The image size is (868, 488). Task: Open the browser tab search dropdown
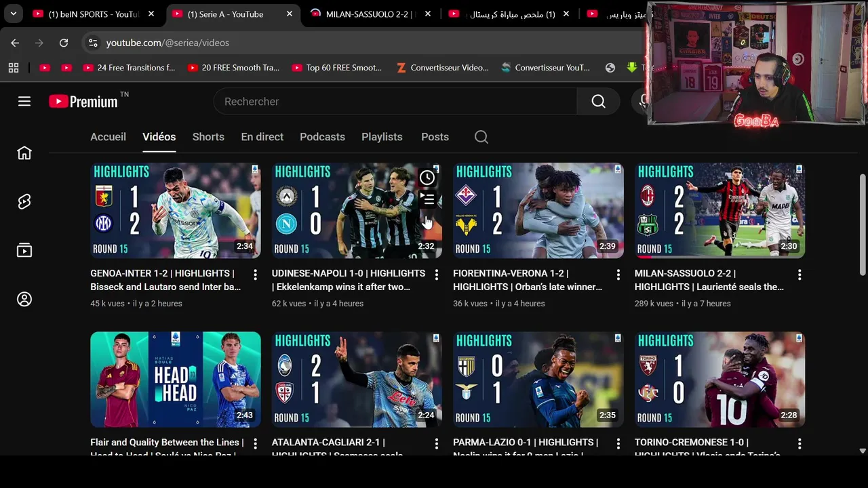pyautogui.click(x=13, y=14)
